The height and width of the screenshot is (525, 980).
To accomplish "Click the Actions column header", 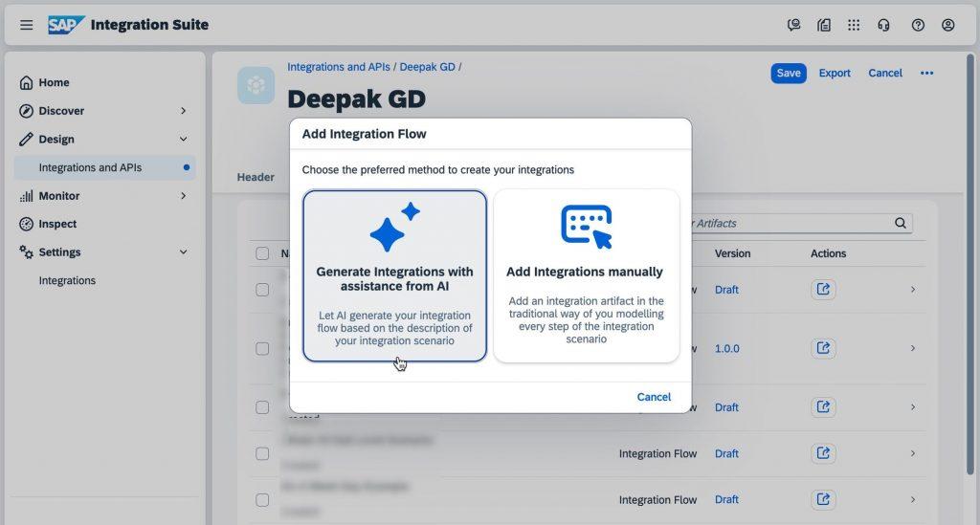I will [x=828, y=253].
